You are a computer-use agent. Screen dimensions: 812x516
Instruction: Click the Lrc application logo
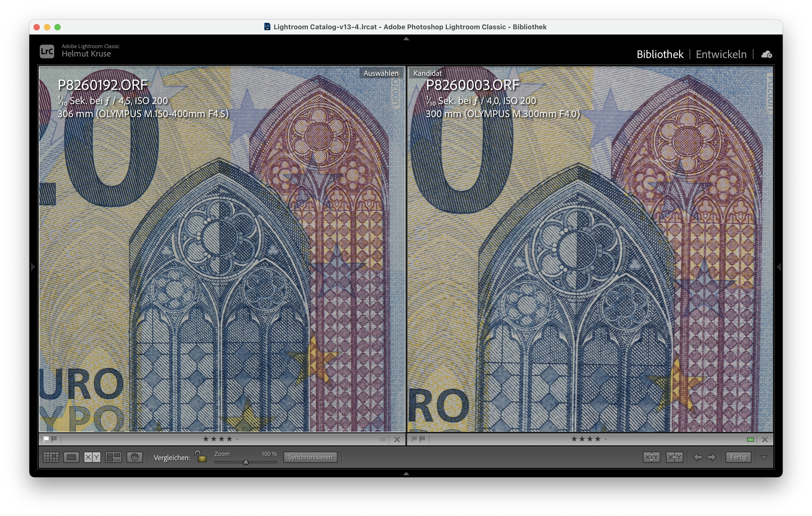click(47, 51)
